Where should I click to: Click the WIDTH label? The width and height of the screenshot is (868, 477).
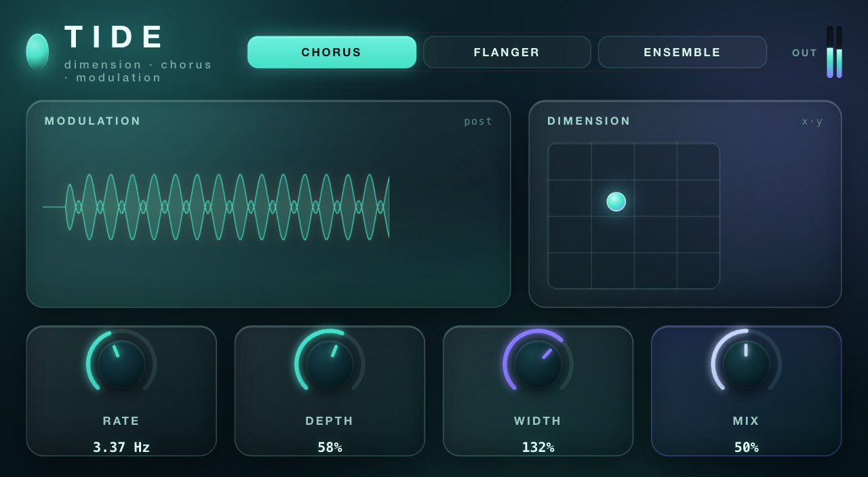538,421
